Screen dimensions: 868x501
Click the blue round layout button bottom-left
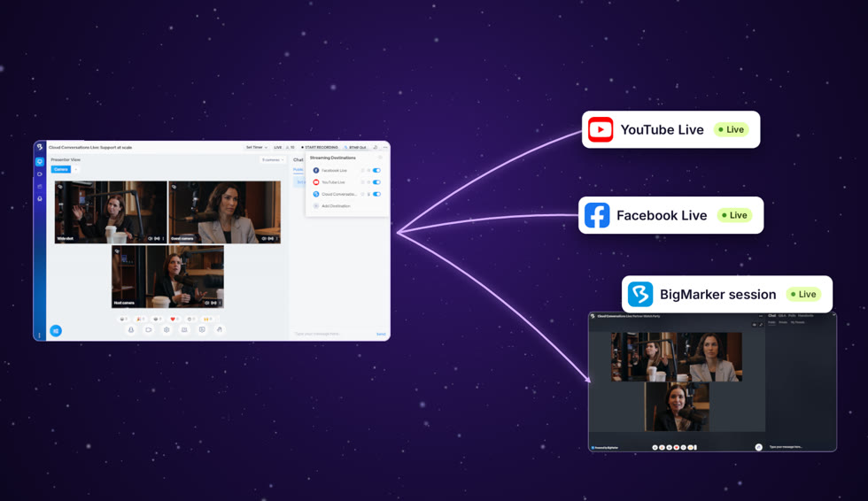(56, 331)
